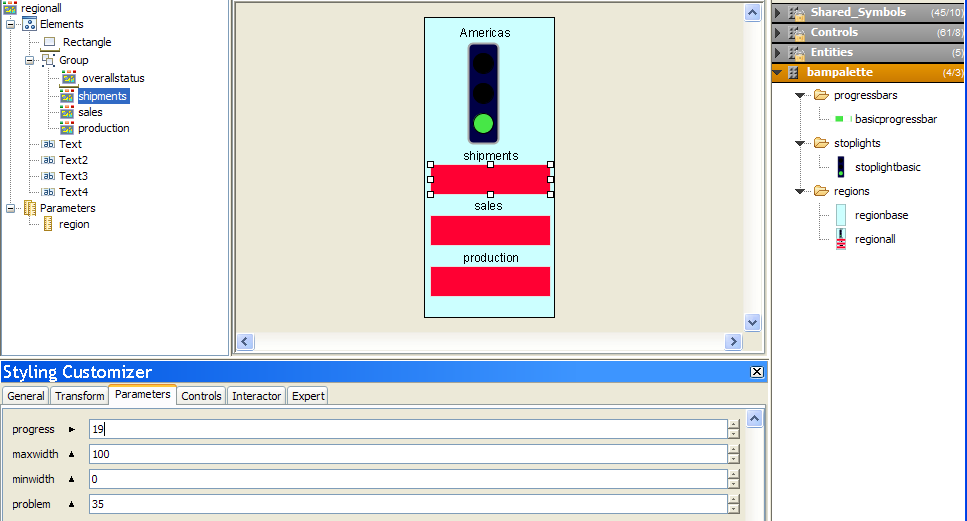Collapse the Parameters tree node

11,208
